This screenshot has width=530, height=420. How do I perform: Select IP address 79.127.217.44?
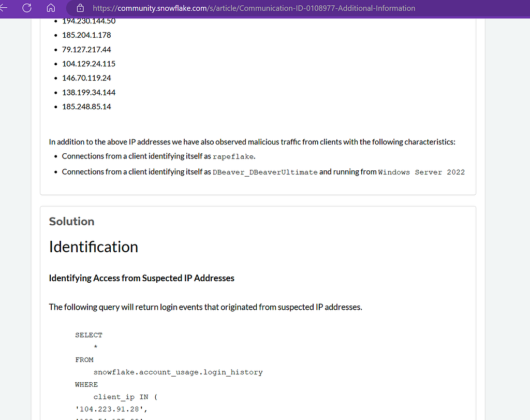(x=86, y=49)
